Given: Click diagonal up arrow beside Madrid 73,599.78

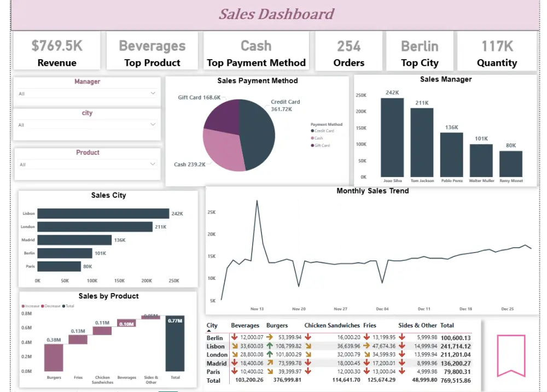Looking at the screenshot, I should (270, 363).
